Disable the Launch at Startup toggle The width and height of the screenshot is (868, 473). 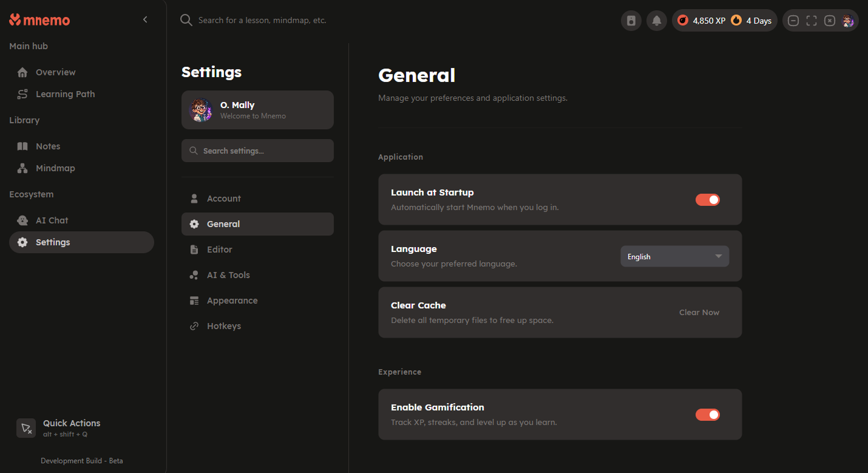[x=707, y=200]
